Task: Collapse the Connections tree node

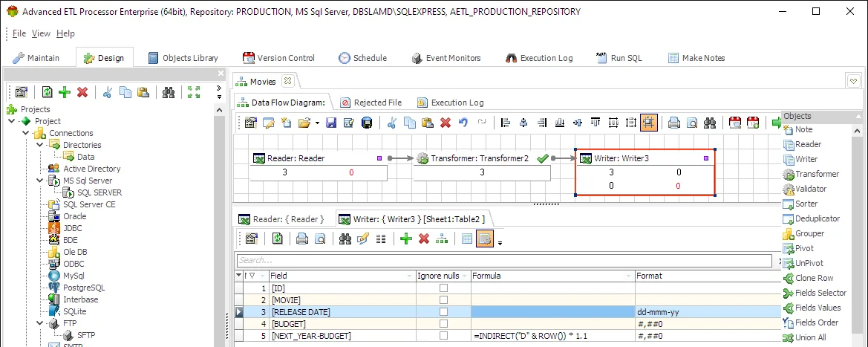Action: (26, 133)
